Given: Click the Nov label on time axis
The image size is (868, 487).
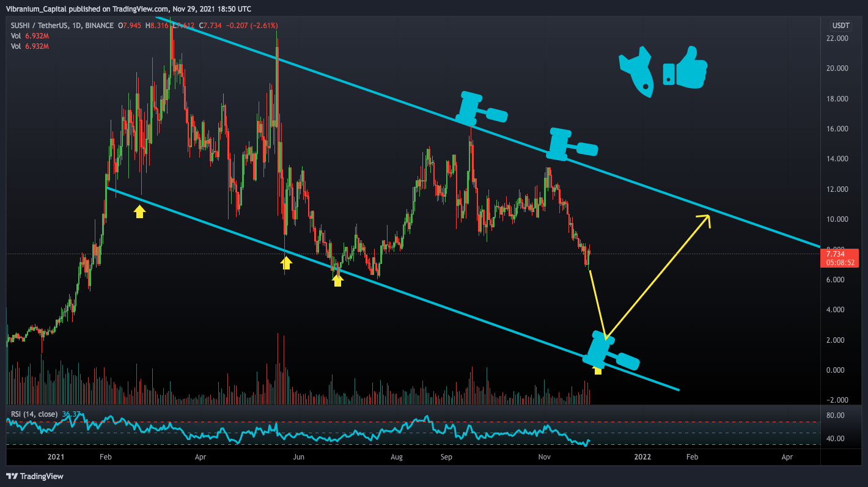Looking at the screenshot, I should point(545,456).
